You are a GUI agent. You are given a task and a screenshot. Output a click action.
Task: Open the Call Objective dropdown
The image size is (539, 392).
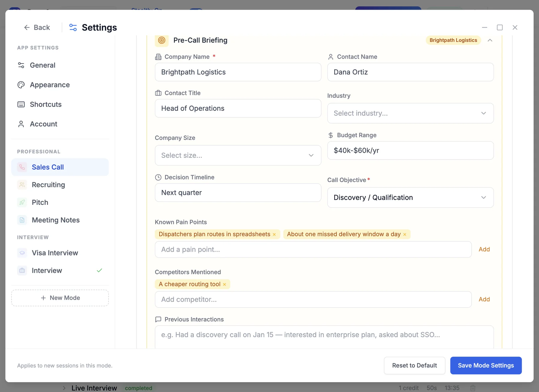[410, 198]
